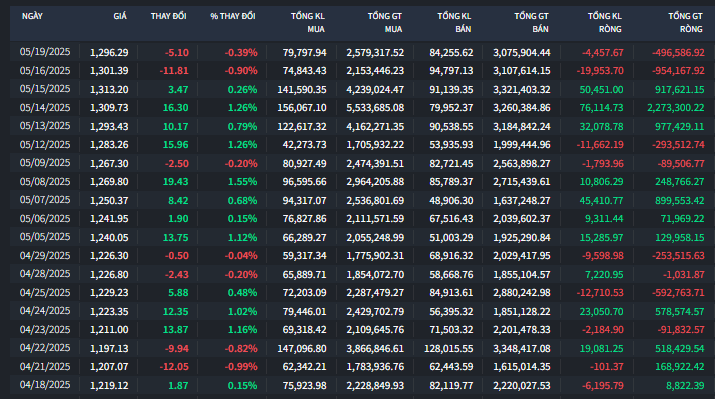Select change value -2.43

176,275
